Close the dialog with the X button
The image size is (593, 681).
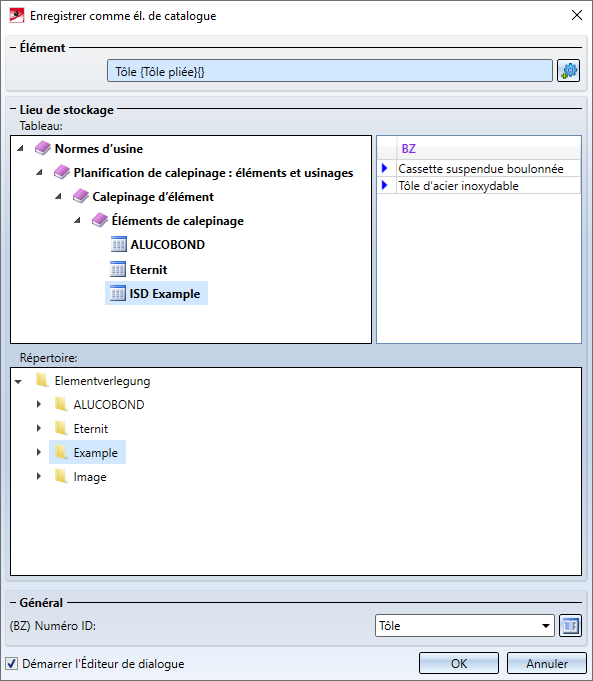coord(576,15)
